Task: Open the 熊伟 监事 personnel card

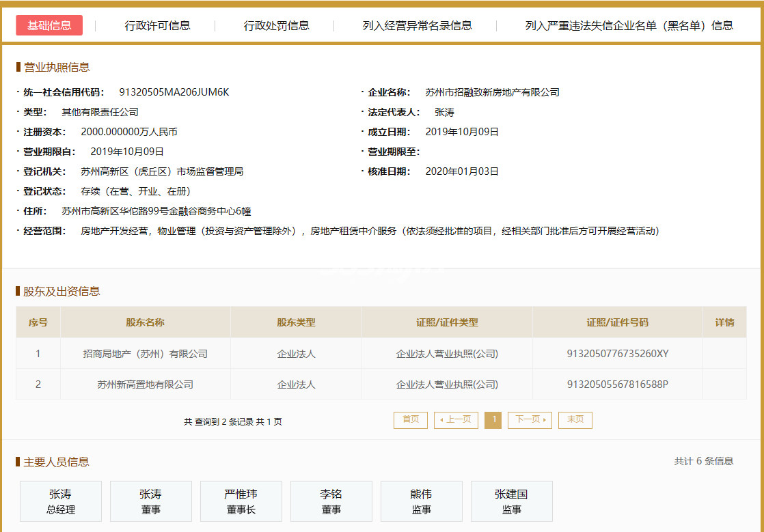Action: pos(422,501)
